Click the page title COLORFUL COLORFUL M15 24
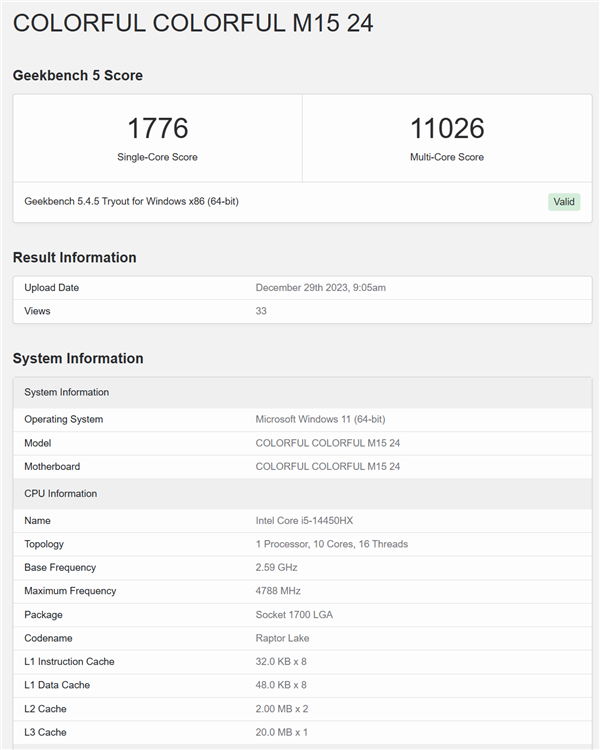This screenshot has width=600, height=750. (x=193, y=24)
